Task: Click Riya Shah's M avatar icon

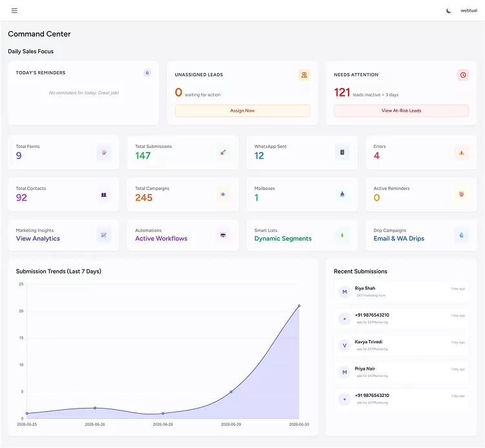Action: click(345, 292)
